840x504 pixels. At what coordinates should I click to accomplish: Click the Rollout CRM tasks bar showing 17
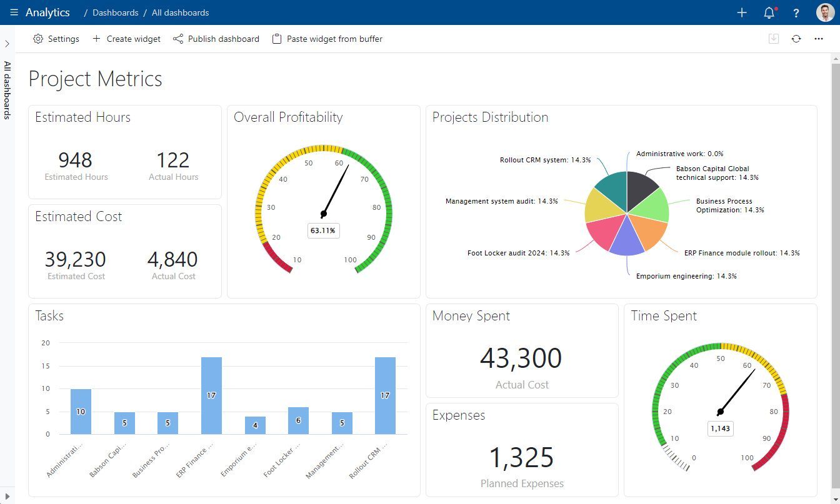pyautogui.click(x=385, y=395)
